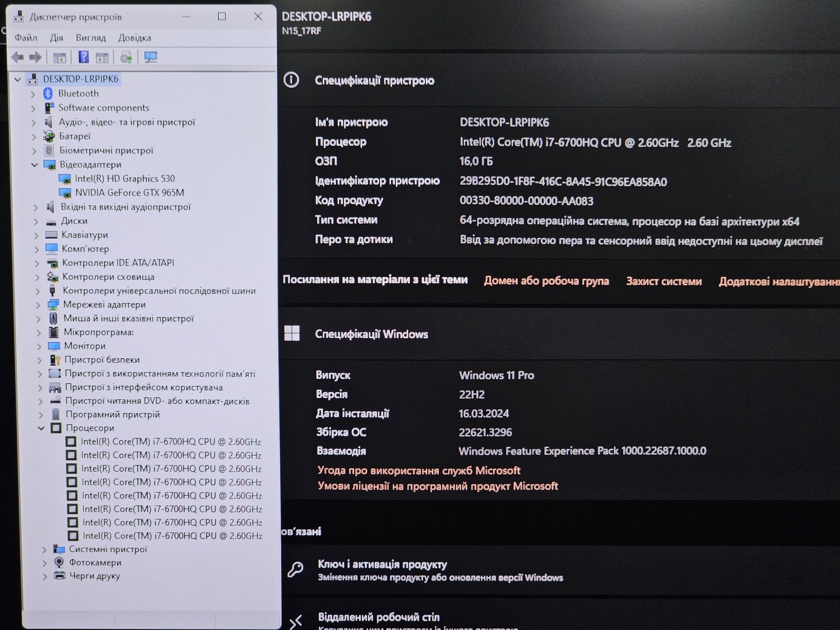Open the Довідка menu
Viewport: 840px width, 630px height.
pyautogui.click(x=134, y=38)
